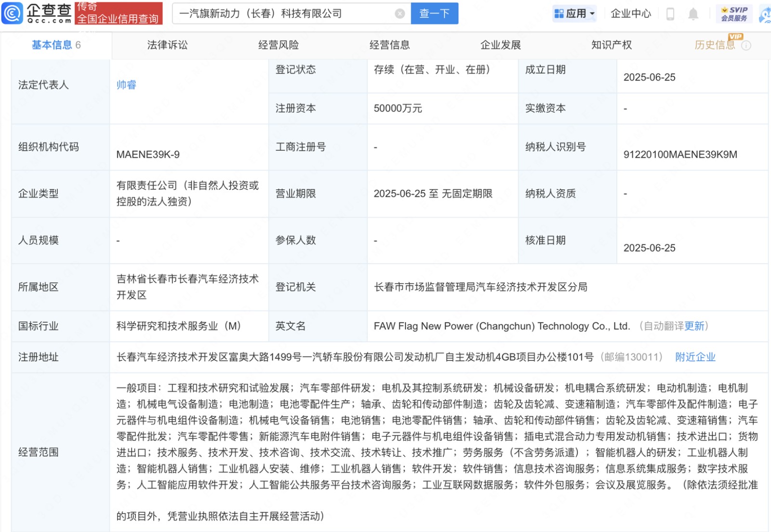Viewport: 771px width, 532px height.
Task: Click 更新 link next to English name
Action: tap(694, 326)
